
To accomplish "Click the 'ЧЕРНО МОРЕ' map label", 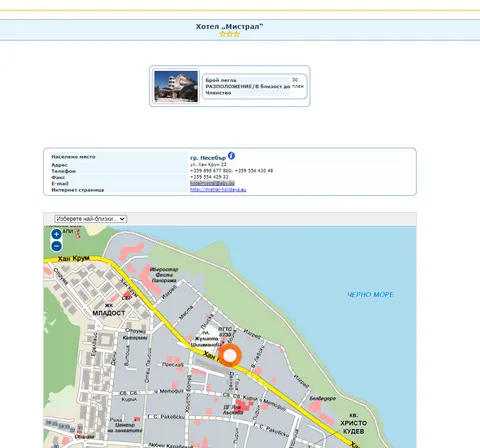I will coord(370,295).
